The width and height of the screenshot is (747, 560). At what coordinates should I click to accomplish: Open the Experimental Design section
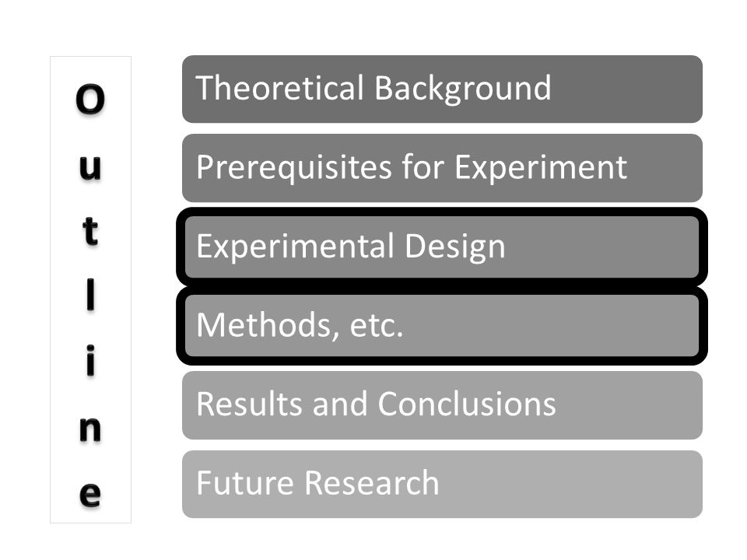point(442,247)
